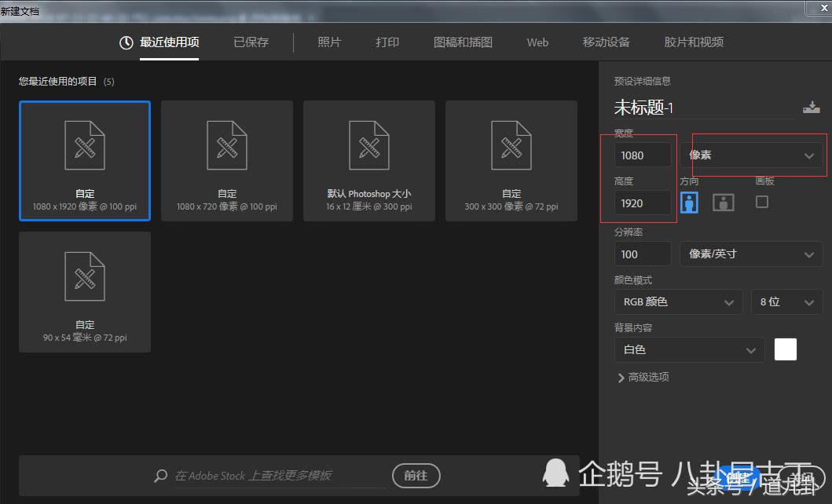Select the highlighted 1080 x 1920 preset

(x=84, y=160)
